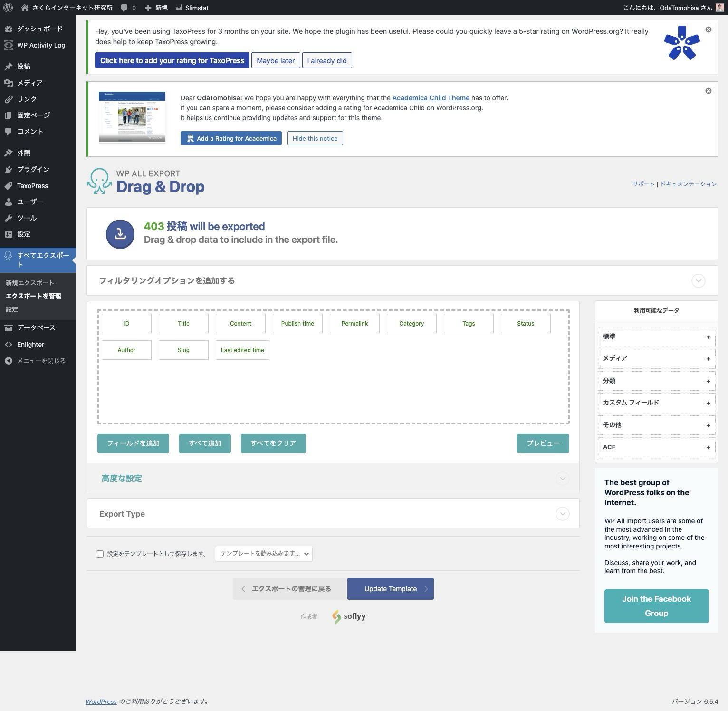Check 設定をテンプレートとして保存します checkbox
This screenshot has width=728, height=711.
[99, 554]
